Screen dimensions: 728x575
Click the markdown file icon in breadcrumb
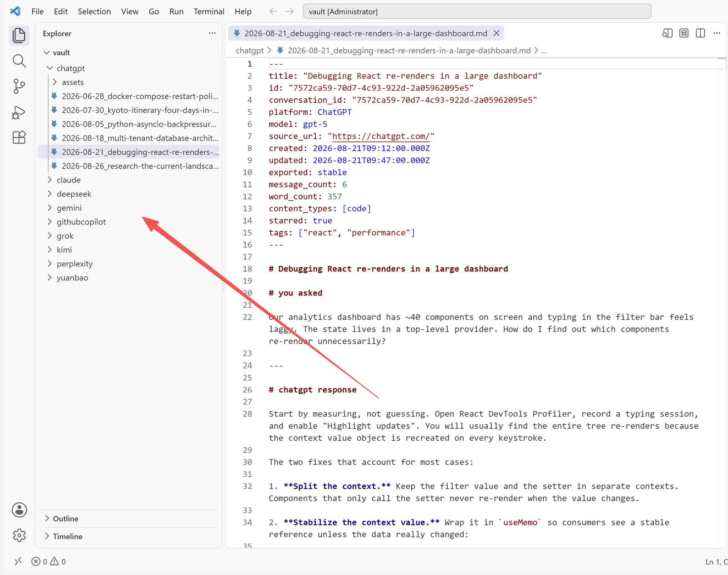pyautogui.click(x=280, y=50)
